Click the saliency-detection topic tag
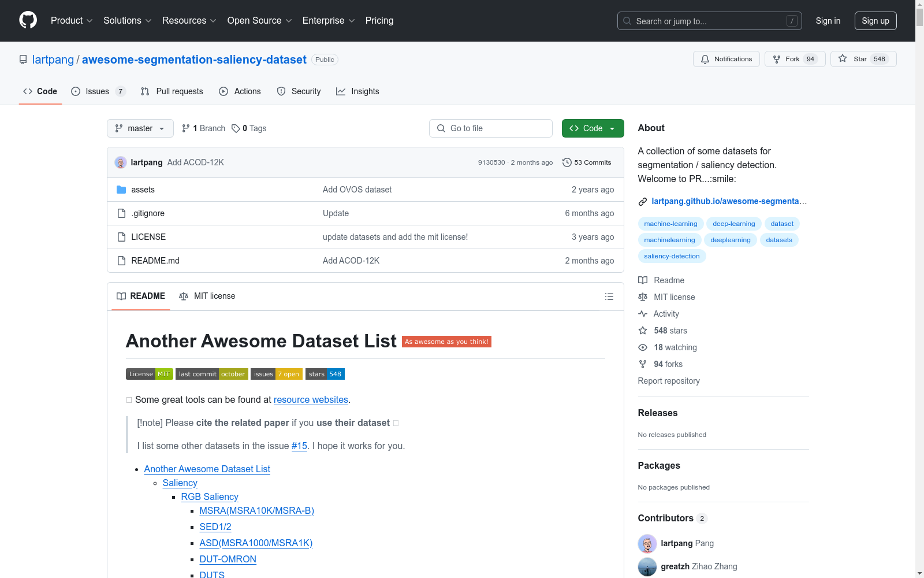The image size is (924, 578). pyautogui.click(x=672, y=256)
